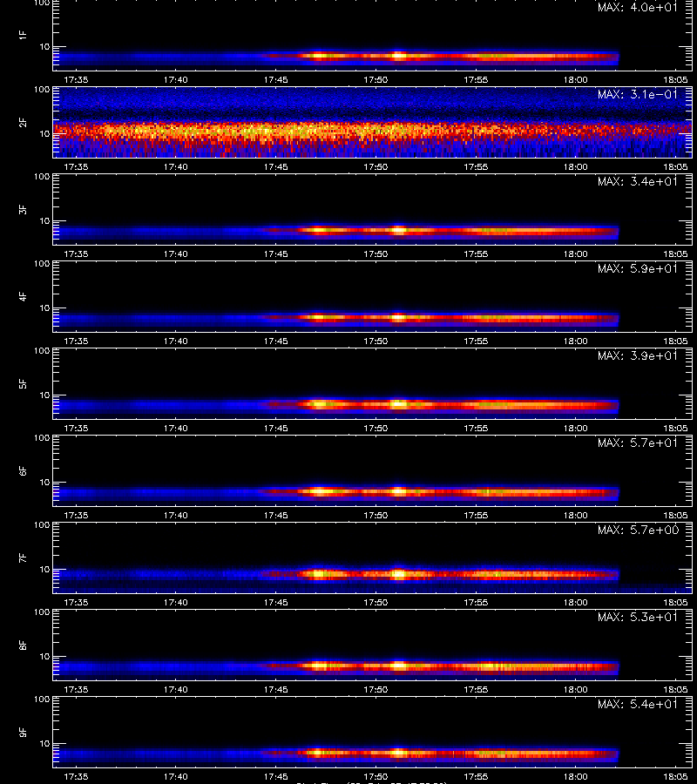697x784 pixels.
Task: Click the 17:35 time label under panel 9F
Action: coord(76,777)
